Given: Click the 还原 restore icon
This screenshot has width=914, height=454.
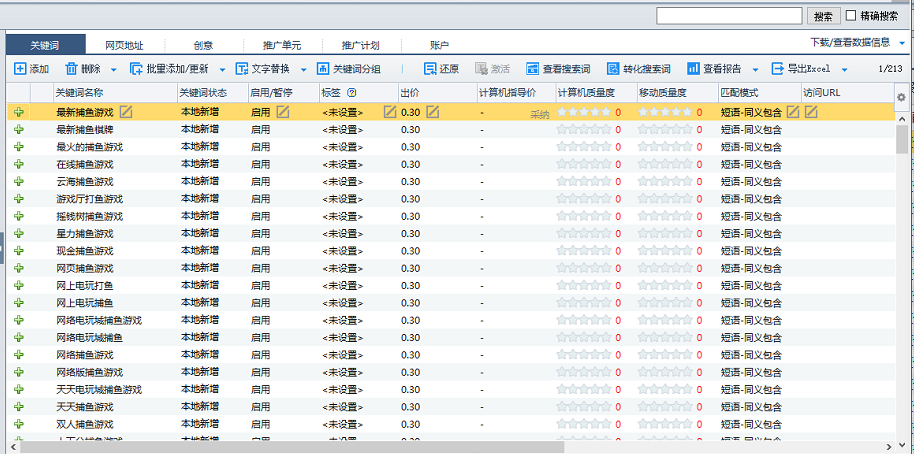Looking at the screenshot, I should pos(430,69).
